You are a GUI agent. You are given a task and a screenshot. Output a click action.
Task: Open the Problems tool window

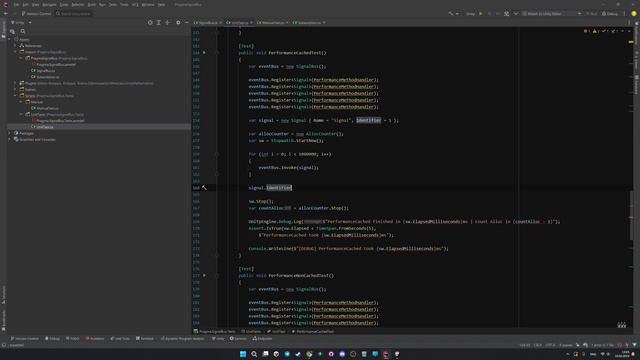95,339
